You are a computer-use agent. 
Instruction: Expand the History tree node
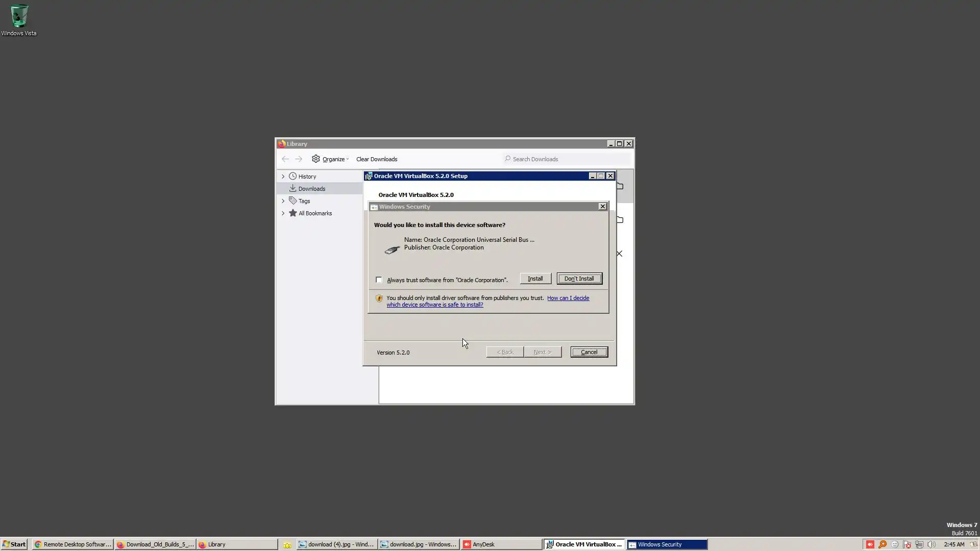[283, 177]
